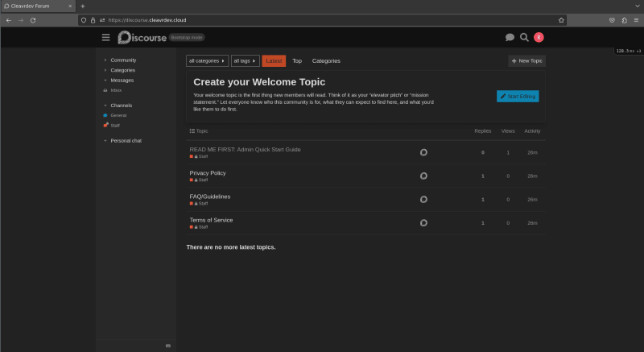This screenshot has height=352, width=644.
Task: Click the Staff category under Privacy Policy
Action: 199,180
